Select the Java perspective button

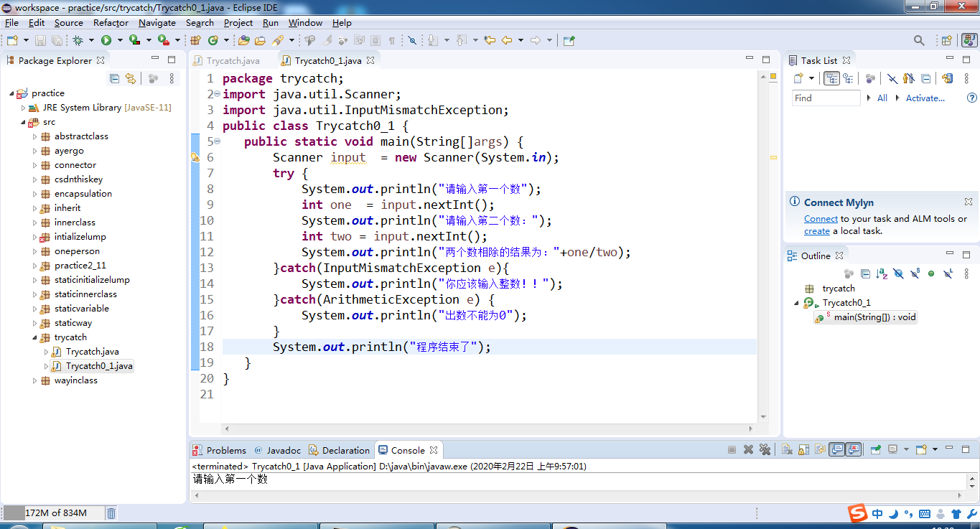[x=969, y=40]
